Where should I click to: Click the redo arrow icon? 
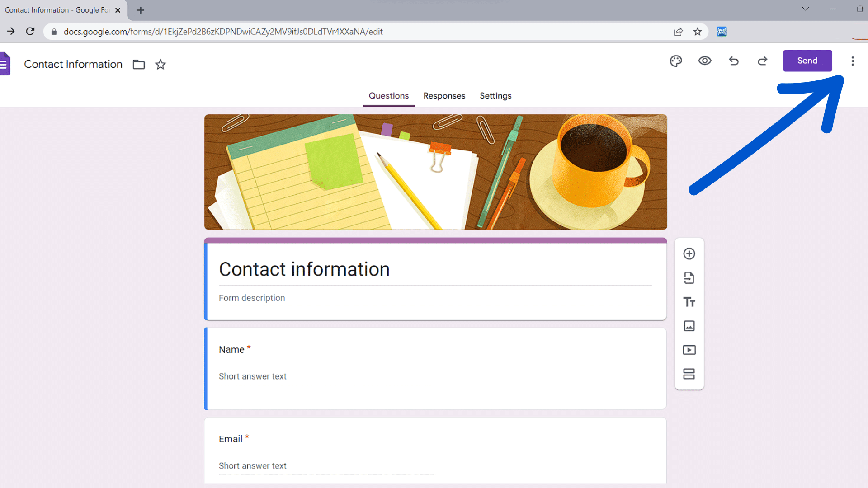763,60
